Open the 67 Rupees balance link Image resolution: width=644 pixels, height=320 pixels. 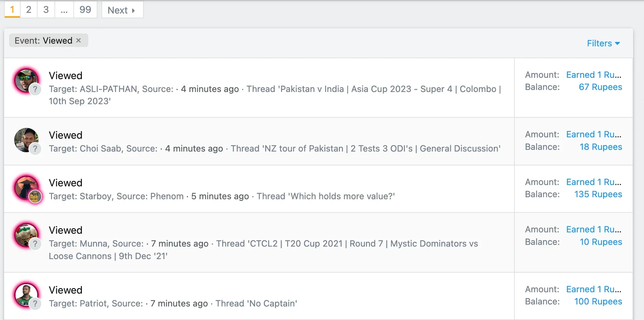(x=600, y=87)
